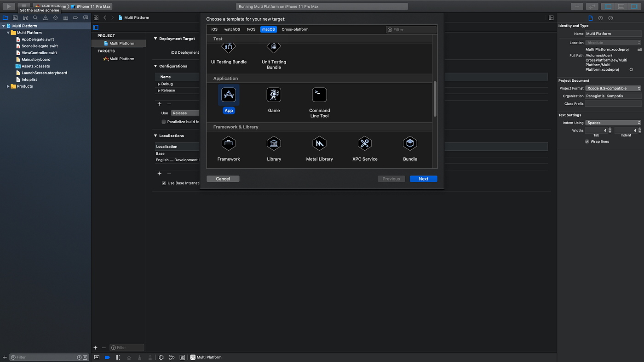This screenshot has width=644, height=362.
Task: Open the Project Format dropdown
Action: pos(613,88)
